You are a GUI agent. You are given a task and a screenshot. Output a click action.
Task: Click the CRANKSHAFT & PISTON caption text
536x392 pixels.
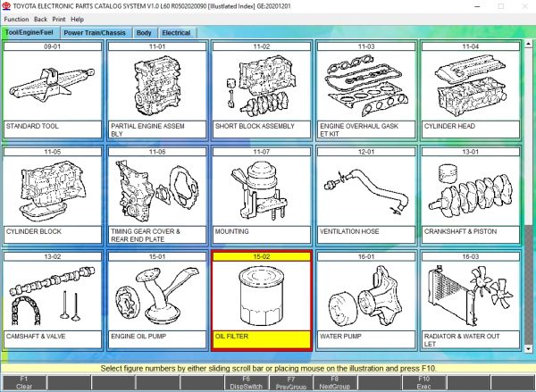click(460, 231)
